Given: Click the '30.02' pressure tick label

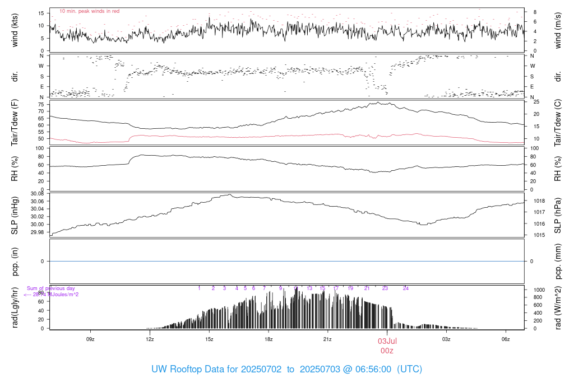Looking at the screenshot, I should point(38,217).
